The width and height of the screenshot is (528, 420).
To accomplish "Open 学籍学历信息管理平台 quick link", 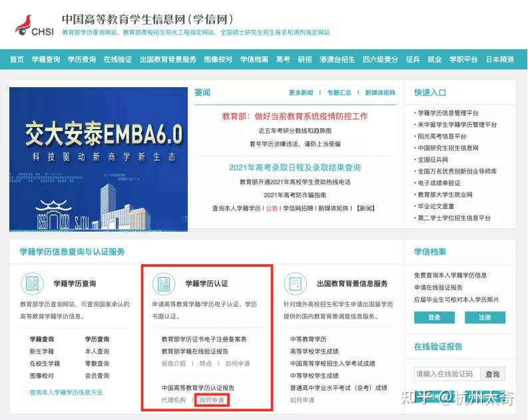I will [448, 112].
